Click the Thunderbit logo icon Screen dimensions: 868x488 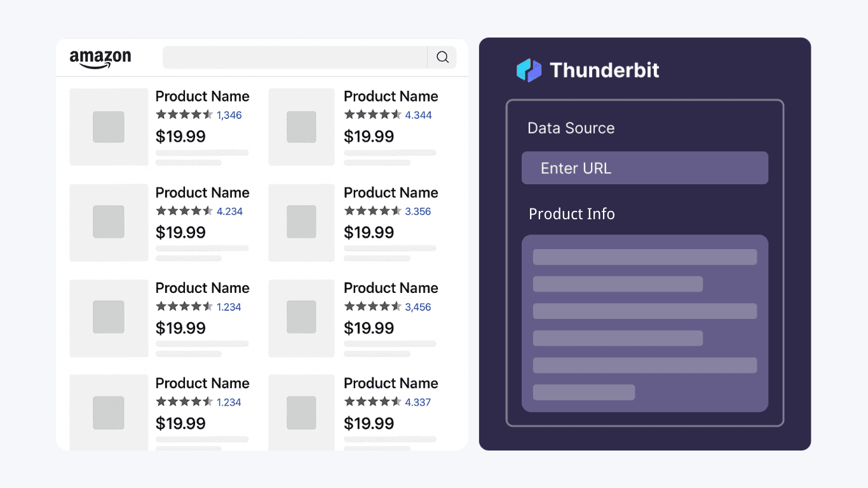click(529, 70)
